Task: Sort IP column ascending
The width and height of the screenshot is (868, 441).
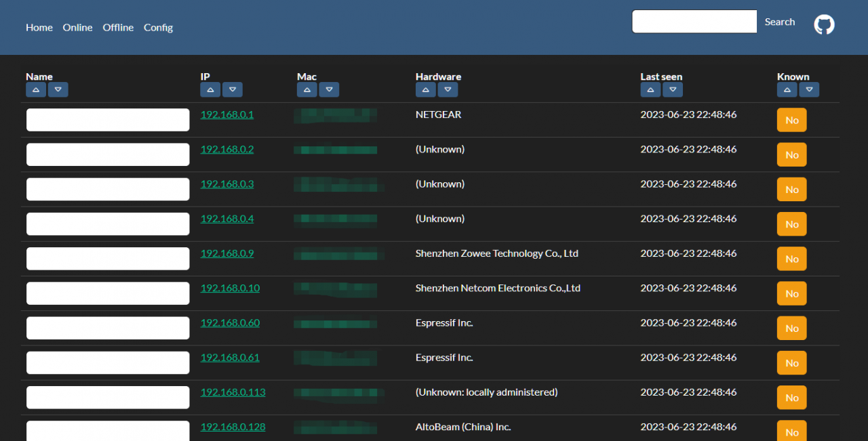Action: 210,89
